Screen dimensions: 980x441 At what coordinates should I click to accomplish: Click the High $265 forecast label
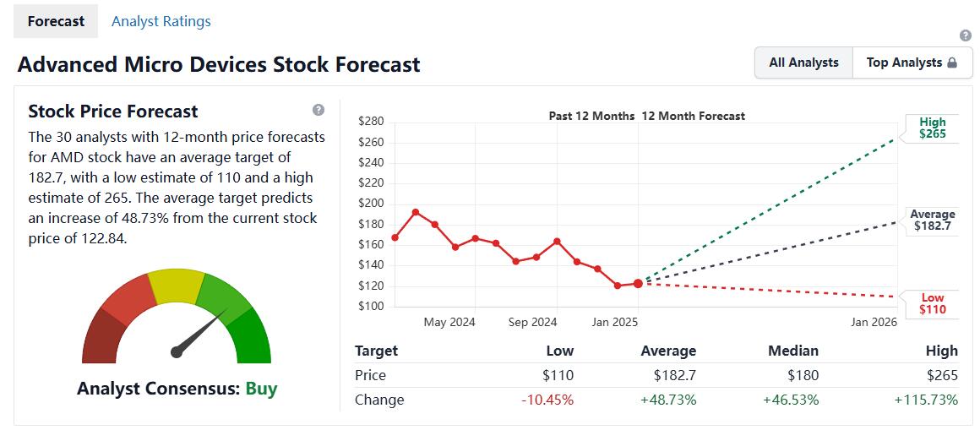[x=933, y=128]
